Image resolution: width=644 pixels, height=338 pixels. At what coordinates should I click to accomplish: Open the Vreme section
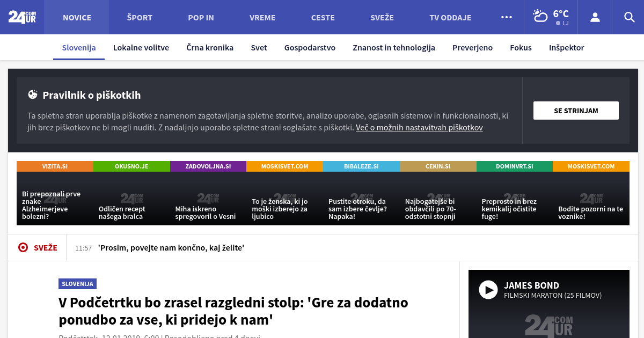262,17
